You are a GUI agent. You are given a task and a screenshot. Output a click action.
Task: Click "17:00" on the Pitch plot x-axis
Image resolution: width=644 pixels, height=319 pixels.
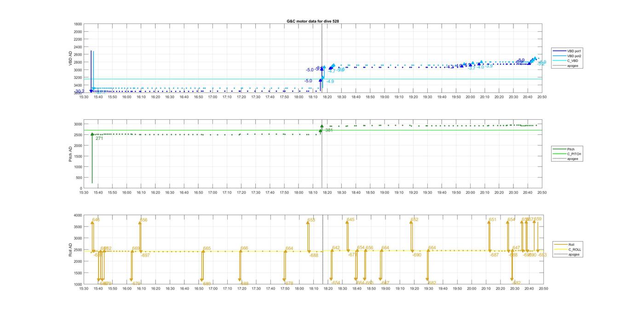point(213,192)
